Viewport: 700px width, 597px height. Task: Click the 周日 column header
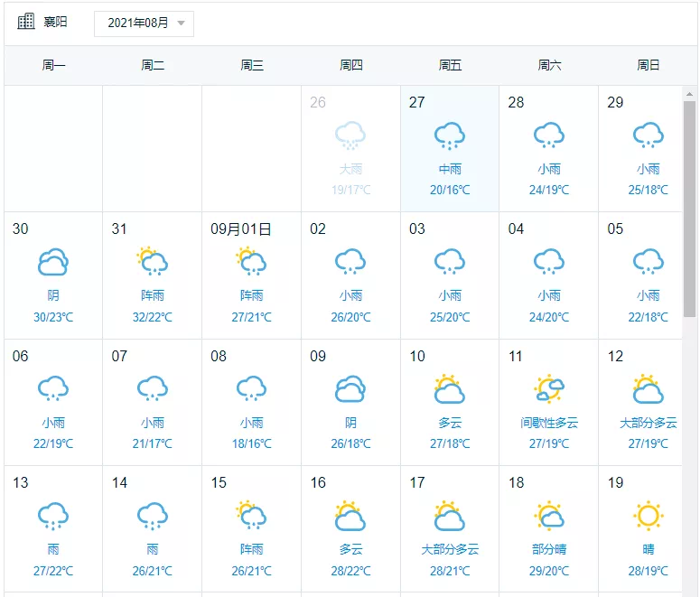pos(649,65)
